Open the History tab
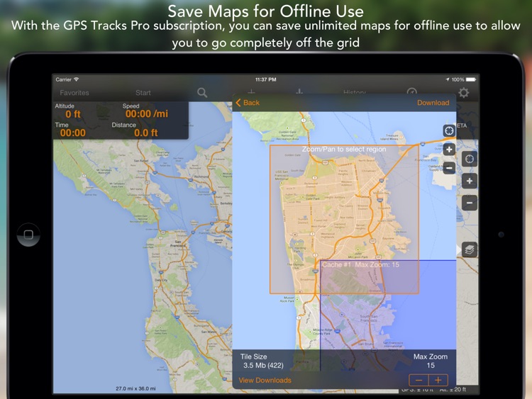Viewport: 532px width, 399px height. 355,92
